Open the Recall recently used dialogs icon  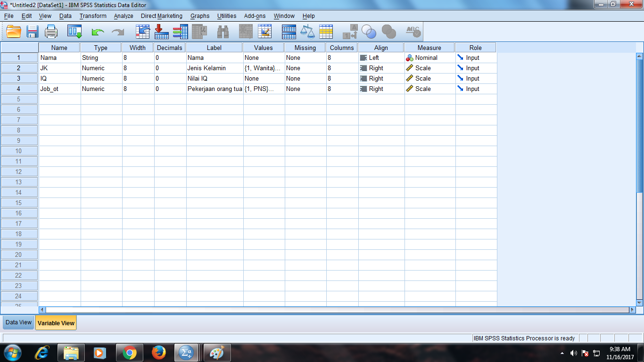[x=74, y=32]
